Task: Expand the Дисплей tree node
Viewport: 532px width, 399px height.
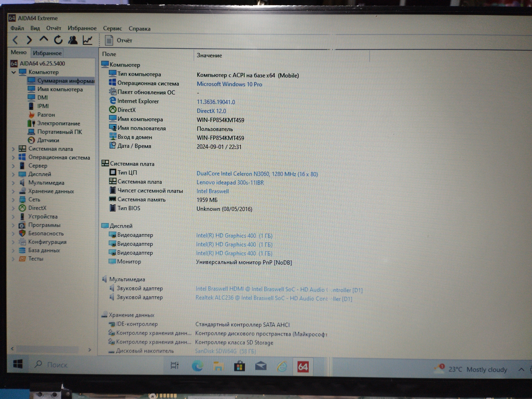Action: click(x=13, y=174)
